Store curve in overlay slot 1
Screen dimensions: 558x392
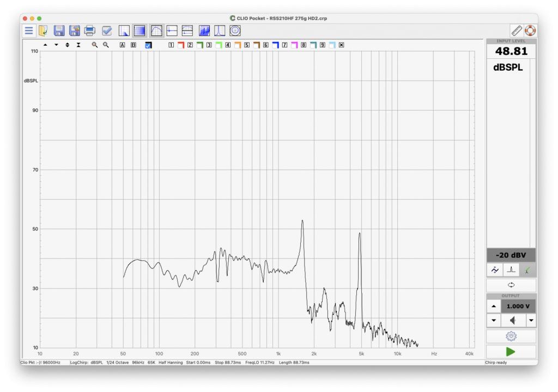click(x=171, y=45)
